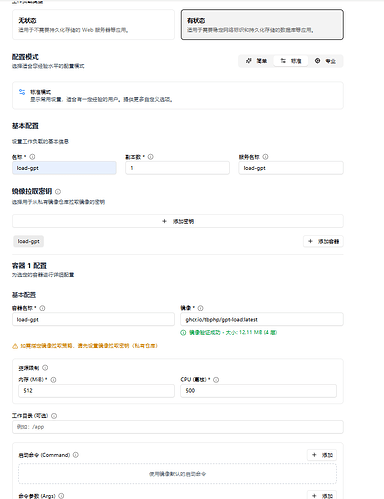Select the 有状态 (stateful) workload card
The height and width of the screenshot is (499, 384).
coord(262,25)
